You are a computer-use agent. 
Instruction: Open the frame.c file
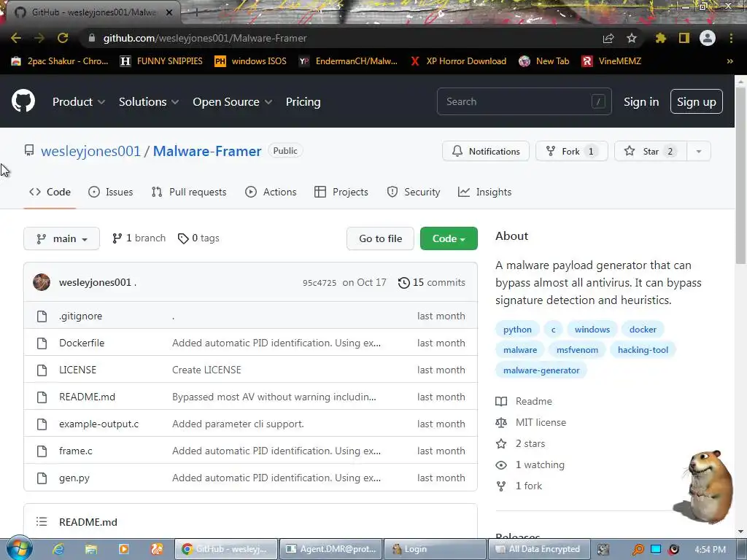pos(76,451)
